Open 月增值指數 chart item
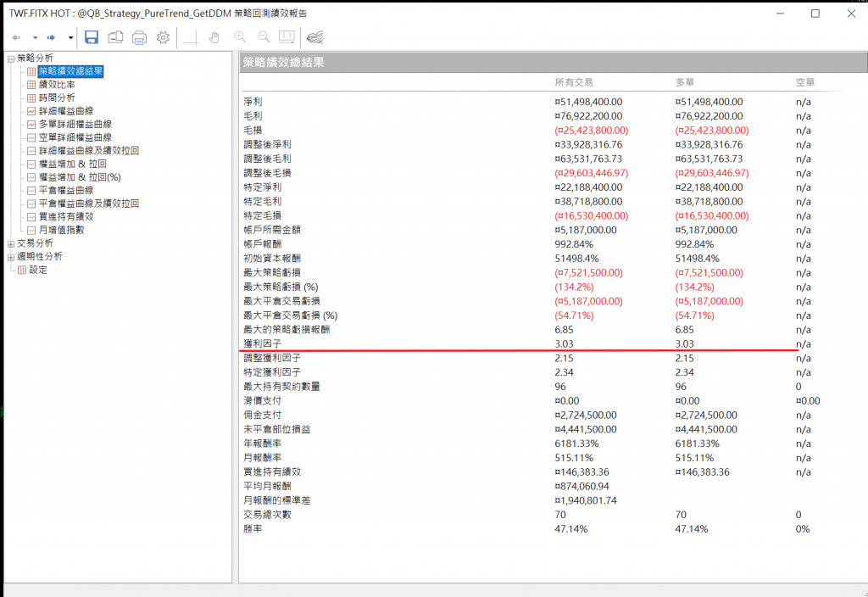Viewport: 868px width, 597px height. 61,230
